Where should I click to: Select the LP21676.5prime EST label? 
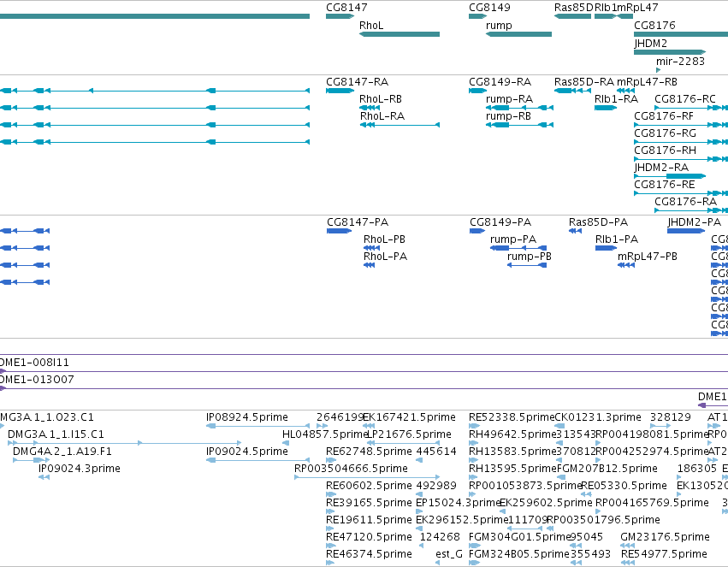pyautogui.click(x=409, y=434)
